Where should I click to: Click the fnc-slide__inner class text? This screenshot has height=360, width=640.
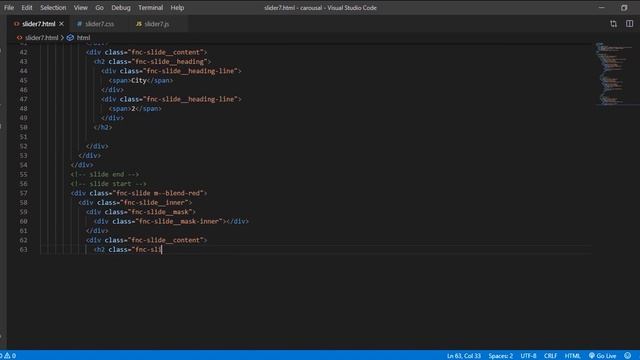156,202
